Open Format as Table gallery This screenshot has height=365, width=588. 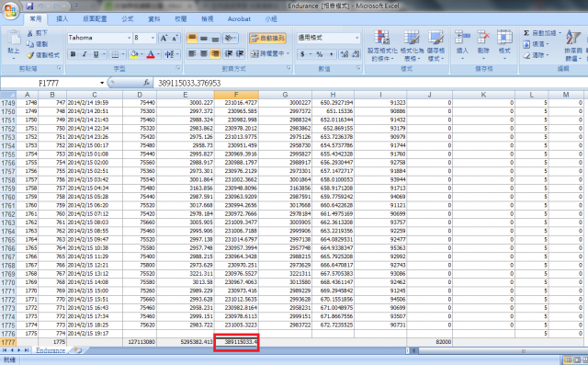(x=412, y=45)
